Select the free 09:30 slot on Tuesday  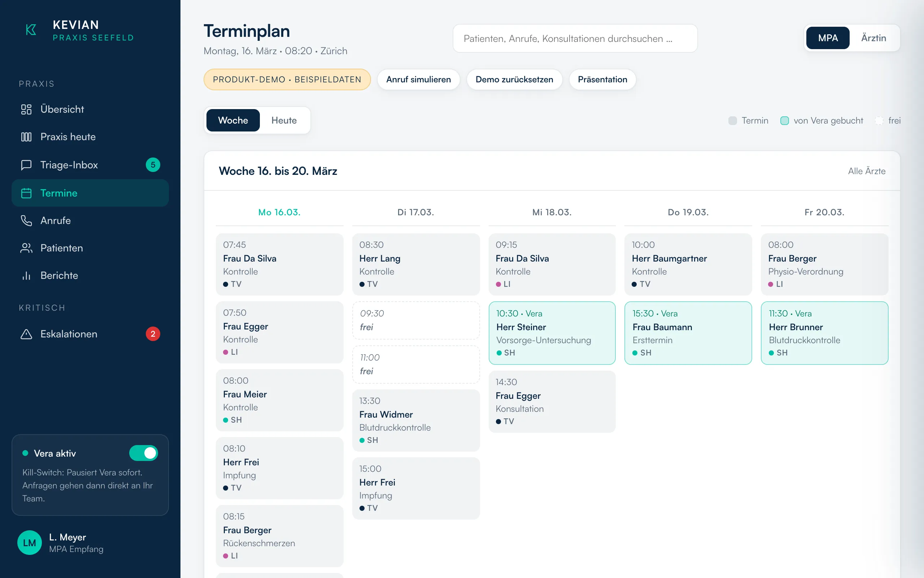tap(416, 320)
